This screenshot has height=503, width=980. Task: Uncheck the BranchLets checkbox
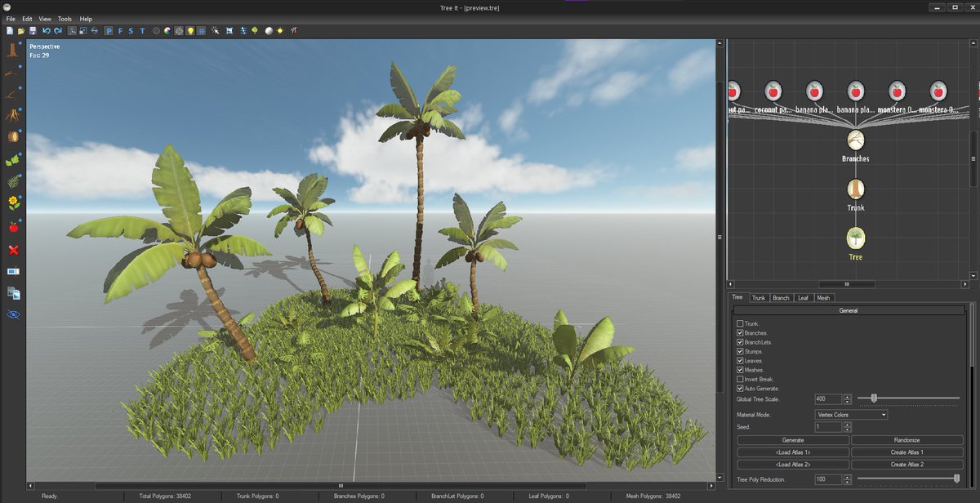coord(740,342)
